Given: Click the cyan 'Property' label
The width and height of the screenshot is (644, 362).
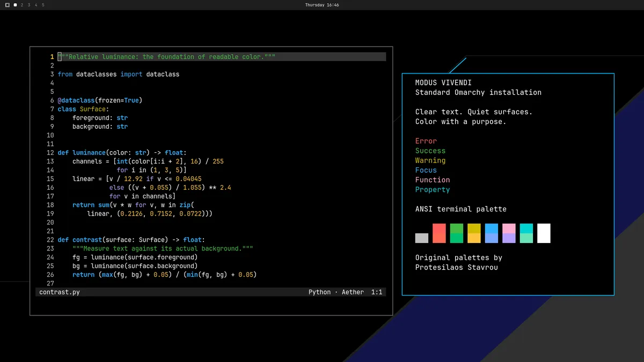Looking at the screenshot, I should click(x=433, y=189).
